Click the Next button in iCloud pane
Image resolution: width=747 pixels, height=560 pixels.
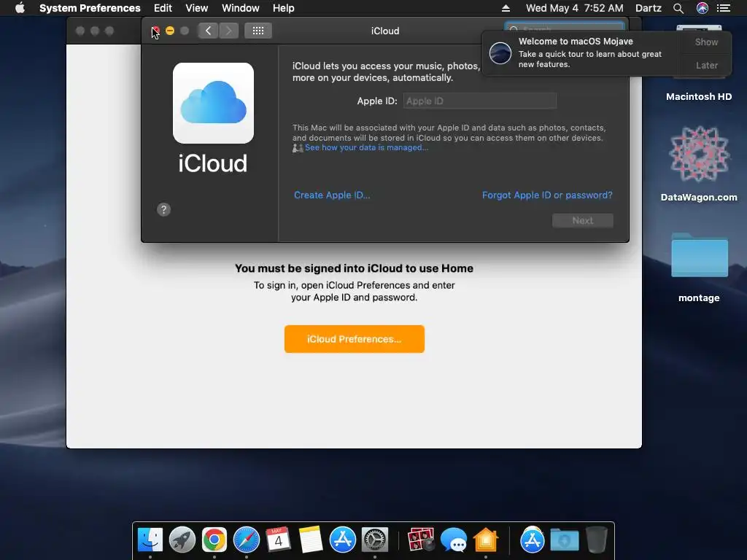click(x=583, y=220)
